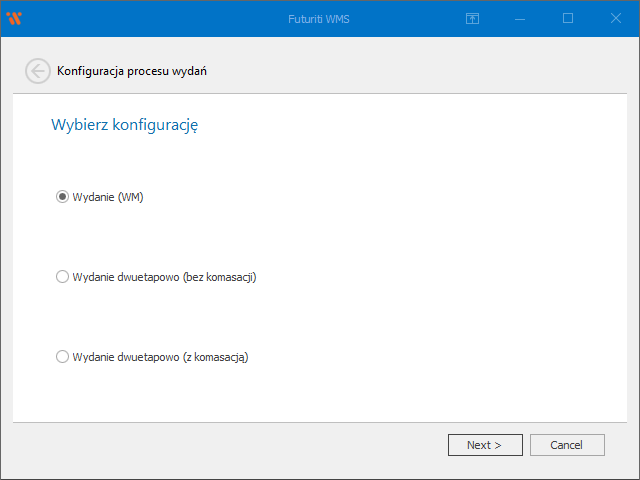The image size is (640, 480).
Task: Maximize the Futuriti WMS window
Action: click(x=568, y=18)
